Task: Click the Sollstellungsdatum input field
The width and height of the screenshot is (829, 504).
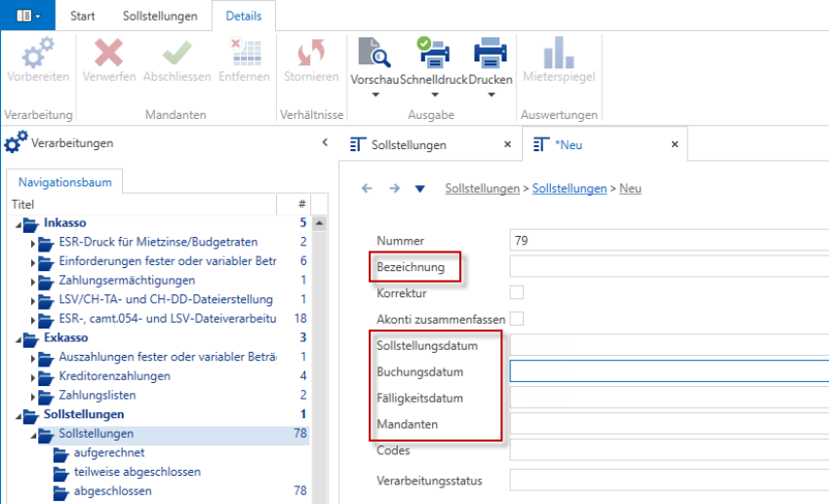Action: 669,345
